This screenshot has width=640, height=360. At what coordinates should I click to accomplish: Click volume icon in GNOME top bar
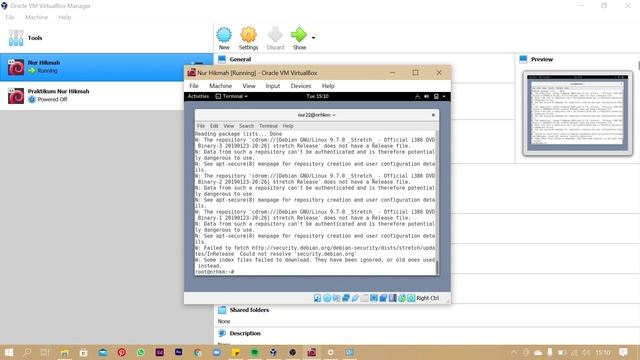427,97
